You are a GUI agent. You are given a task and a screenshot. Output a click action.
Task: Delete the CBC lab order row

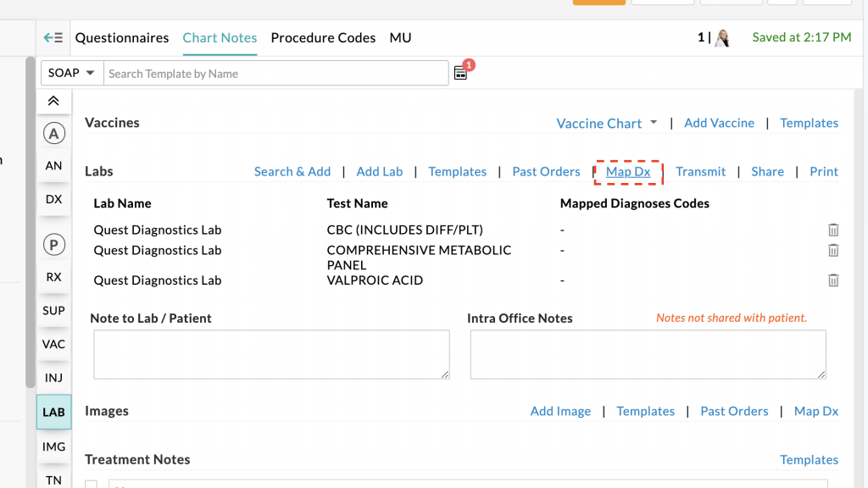[x=833, y=230]
